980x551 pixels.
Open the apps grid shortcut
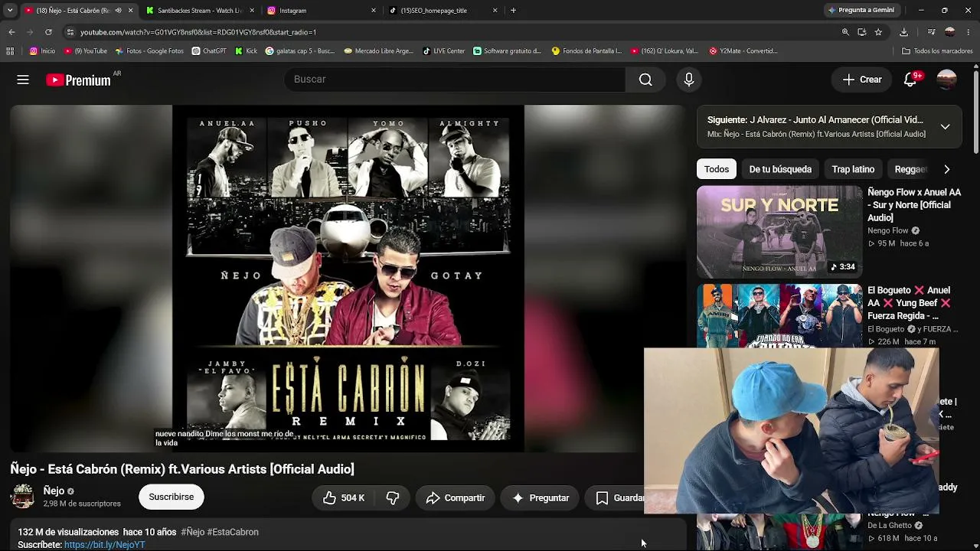[10, 51]
